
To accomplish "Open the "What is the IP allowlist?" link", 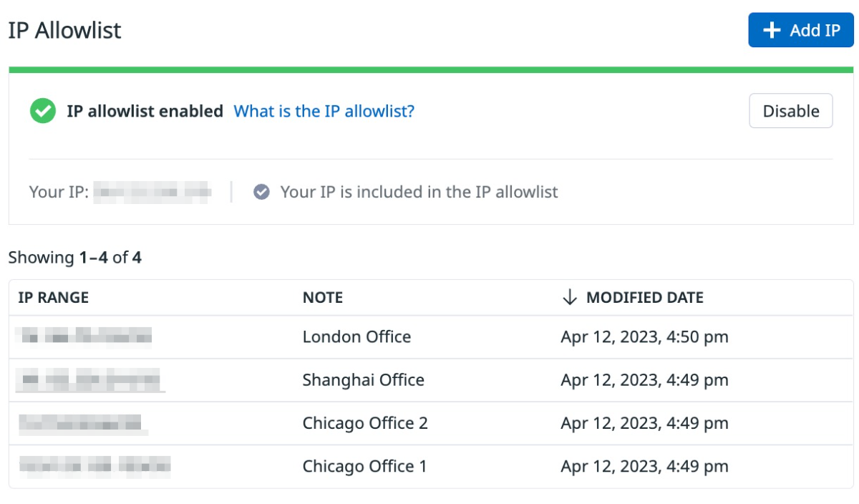I will pyautogui.click(x=324, y=111).
